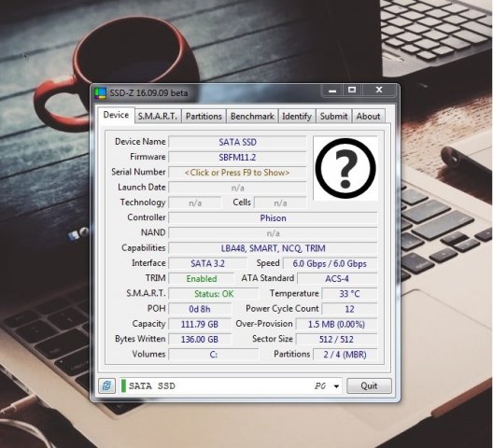This screenshot has width=493, height=448.
Task: Open the Submit tab
Action: [x=334, y=117]
